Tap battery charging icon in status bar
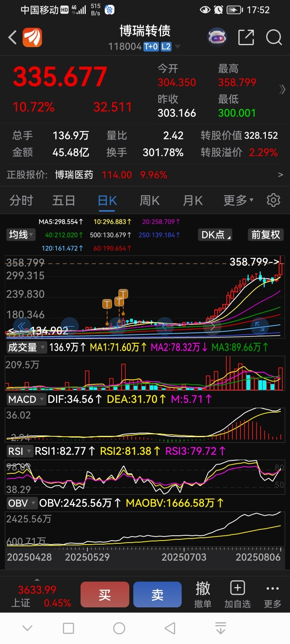 (235, 10)
